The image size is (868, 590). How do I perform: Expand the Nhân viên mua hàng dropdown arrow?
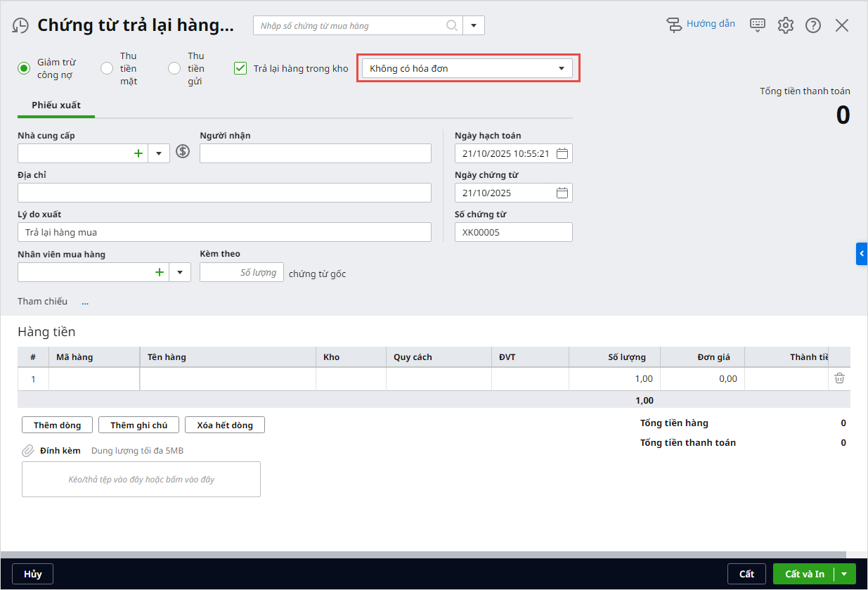pyautogui.click(x=180, y=272)
